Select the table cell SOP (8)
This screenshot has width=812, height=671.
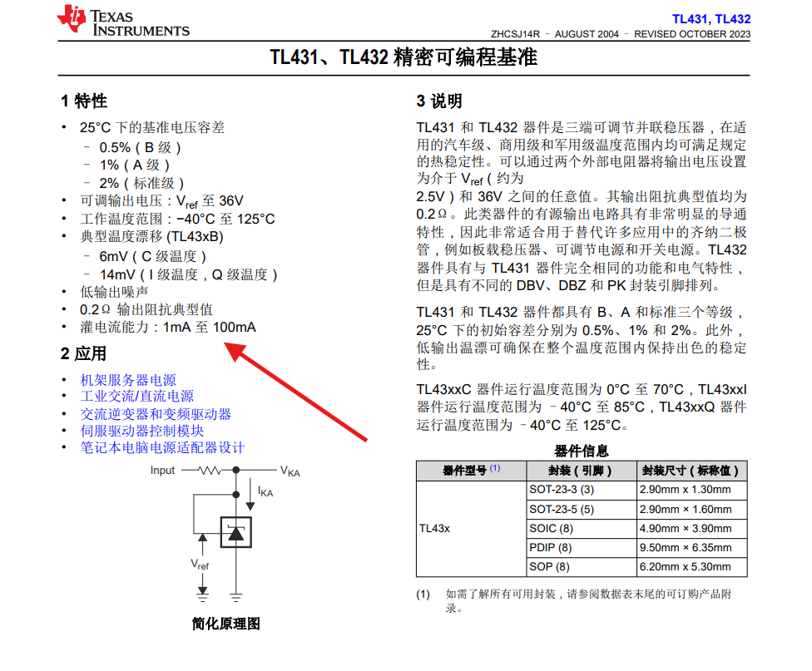(x=582, y=567)
